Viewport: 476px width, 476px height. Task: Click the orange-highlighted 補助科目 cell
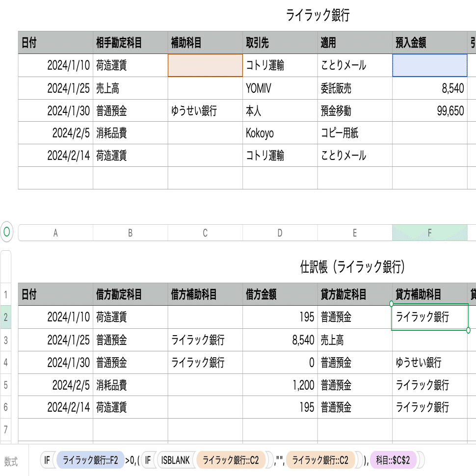click(x=205, y=65)
